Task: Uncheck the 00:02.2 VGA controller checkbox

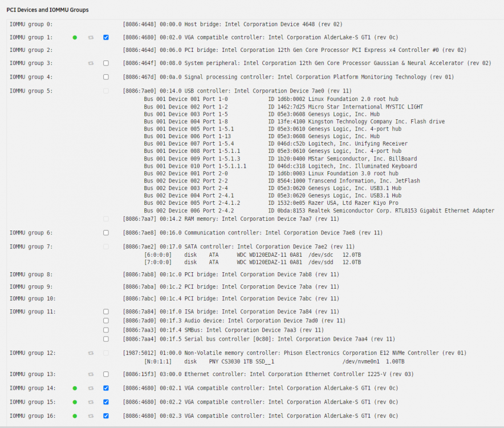Action: [x=106, y=402]
